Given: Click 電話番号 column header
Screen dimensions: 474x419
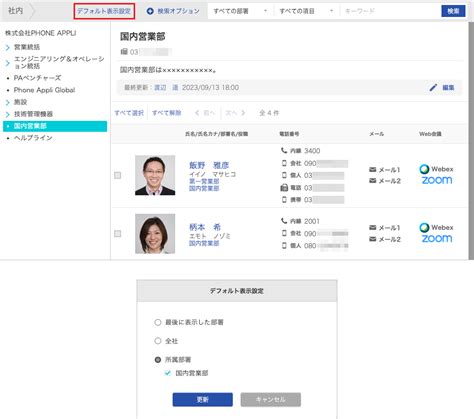Looking at the screenshot, I should tap(289, 134).
